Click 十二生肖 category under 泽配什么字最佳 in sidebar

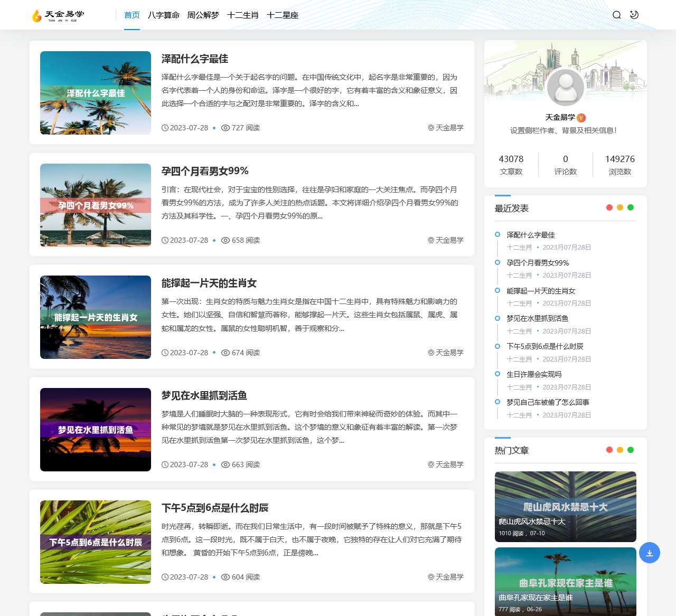(519, 247)
